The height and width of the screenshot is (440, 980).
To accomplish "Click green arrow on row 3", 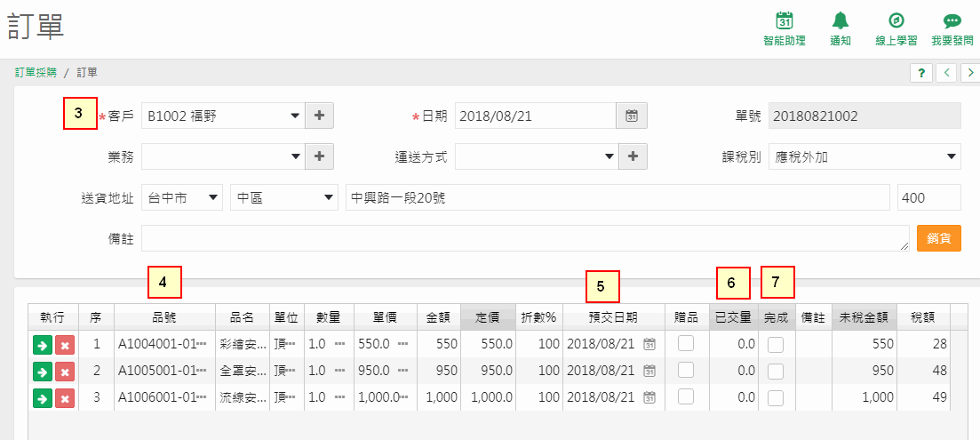I will (42, 397).
